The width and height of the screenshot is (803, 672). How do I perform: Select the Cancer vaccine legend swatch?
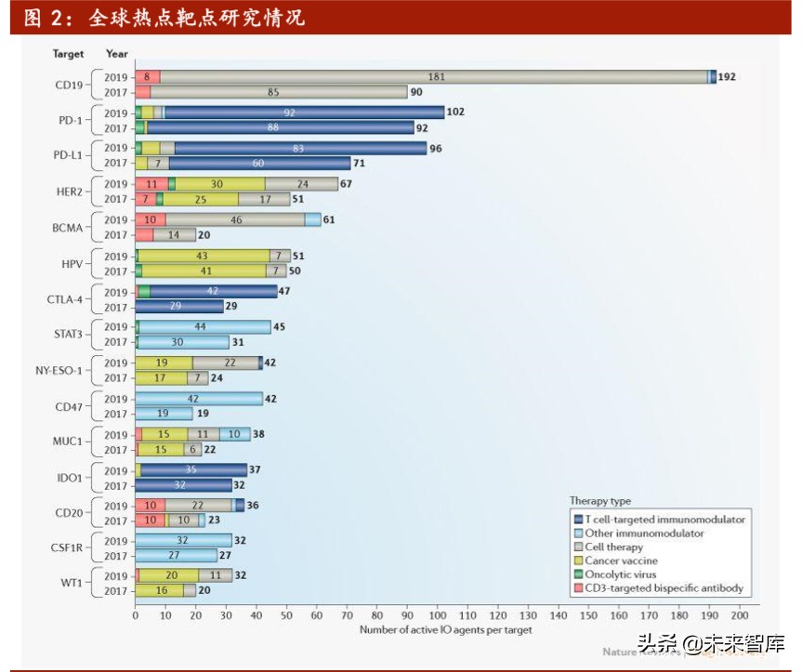(577, 561)
